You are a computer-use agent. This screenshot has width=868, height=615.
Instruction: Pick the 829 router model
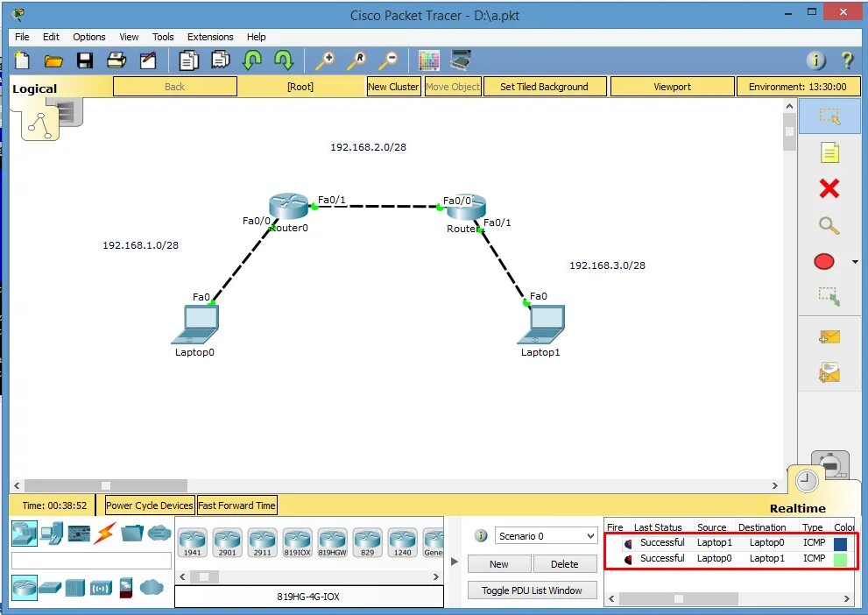coord(368,542)
